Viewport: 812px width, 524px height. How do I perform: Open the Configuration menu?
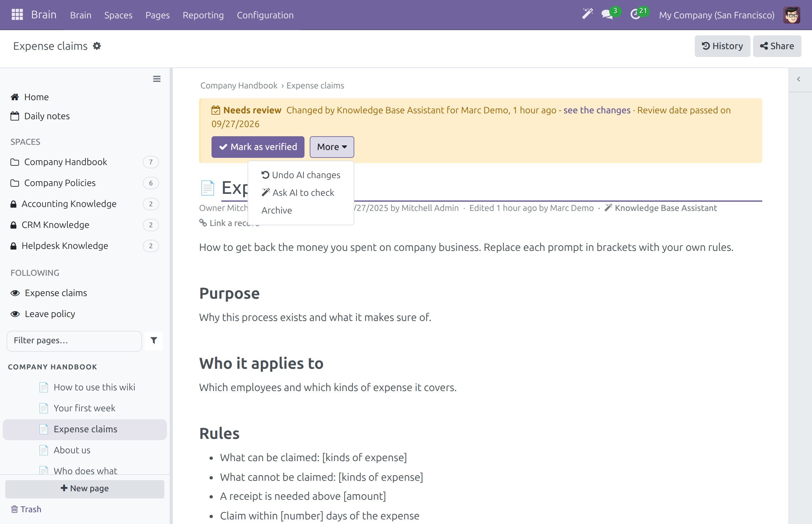pos(265,15)
